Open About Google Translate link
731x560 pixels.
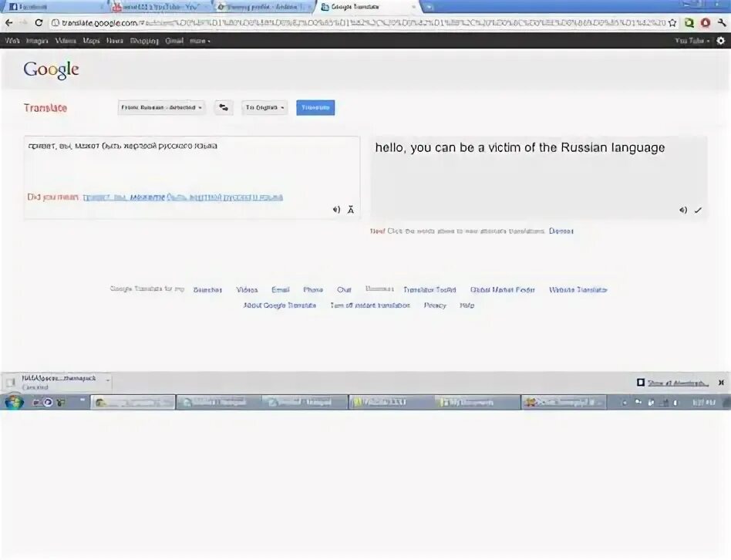click(280, 305)
